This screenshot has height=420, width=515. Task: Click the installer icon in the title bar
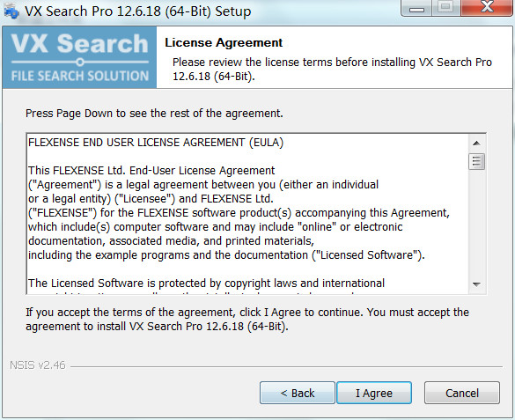click(x=11, y=11)
